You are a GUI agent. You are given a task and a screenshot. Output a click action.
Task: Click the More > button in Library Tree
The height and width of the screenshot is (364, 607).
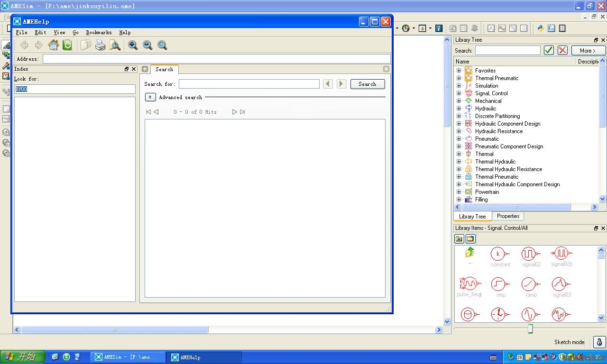[588, 51]
